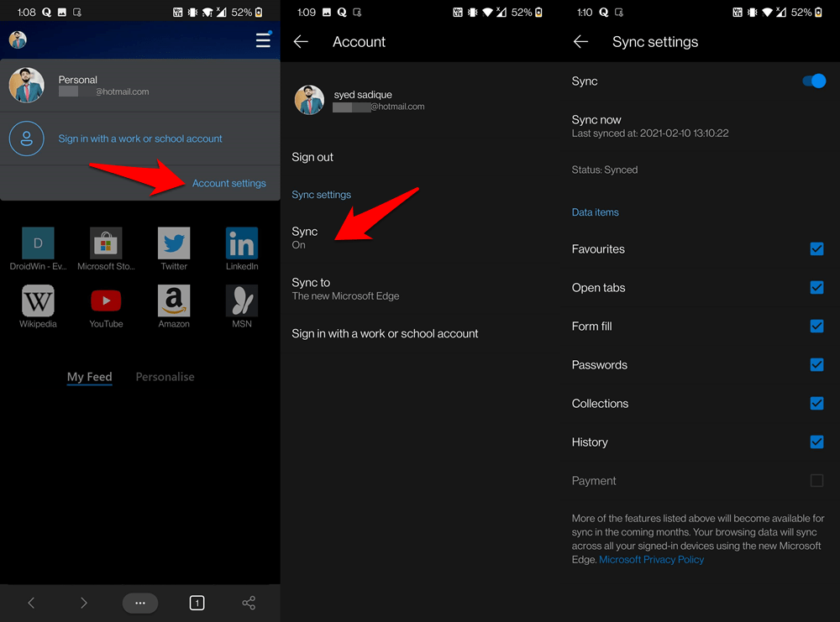Screen dimensions: 840x622
Task: Open the MSN shortcut tile
Action: pyautogui.click(x=242, y=306)
